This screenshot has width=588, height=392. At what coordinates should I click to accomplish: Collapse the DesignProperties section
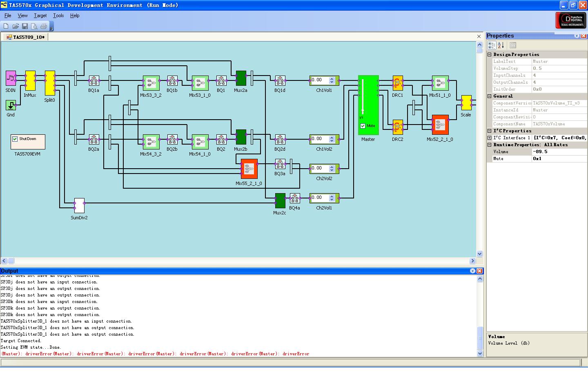[x=490, y=54]
